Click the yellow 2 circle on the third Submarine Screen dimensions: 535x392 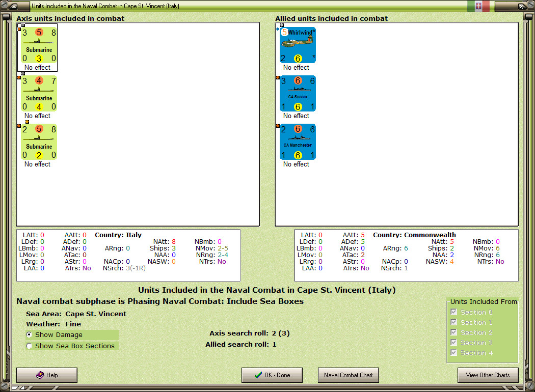click(x=39, y=155)
